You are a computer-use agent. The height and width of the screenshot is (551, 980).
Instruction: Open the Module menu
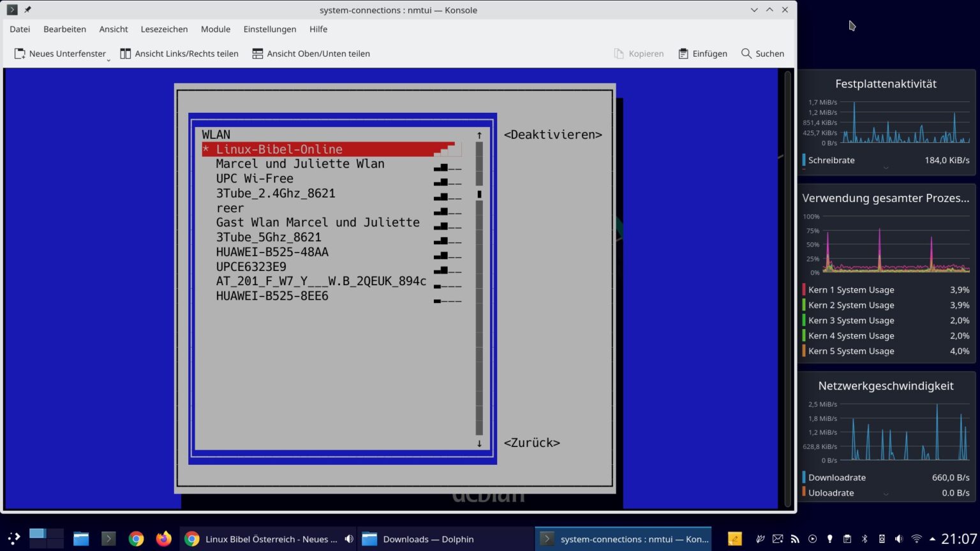point(216,29)
